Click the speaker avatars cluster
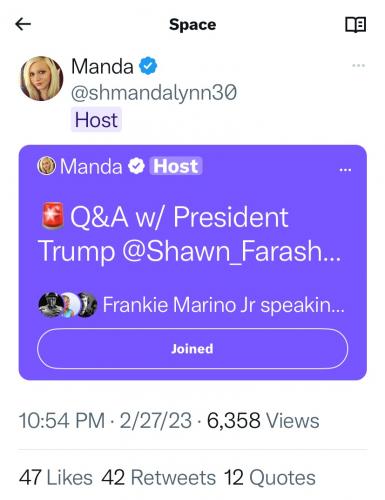The image size is (385, 500). pyautogui.click(x=68, y=305)
